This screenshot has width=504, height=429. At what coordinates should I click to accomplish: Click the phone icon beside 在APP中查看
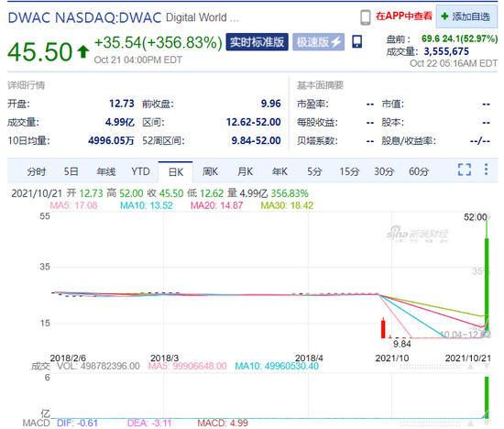click(x=365, y=17)
